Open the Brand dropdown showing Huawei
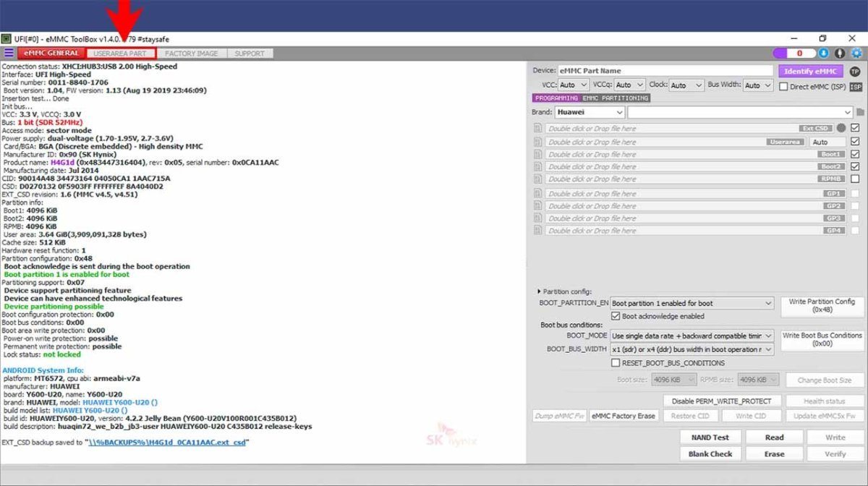This screenshot has height=486, width=868. [590, 112]
